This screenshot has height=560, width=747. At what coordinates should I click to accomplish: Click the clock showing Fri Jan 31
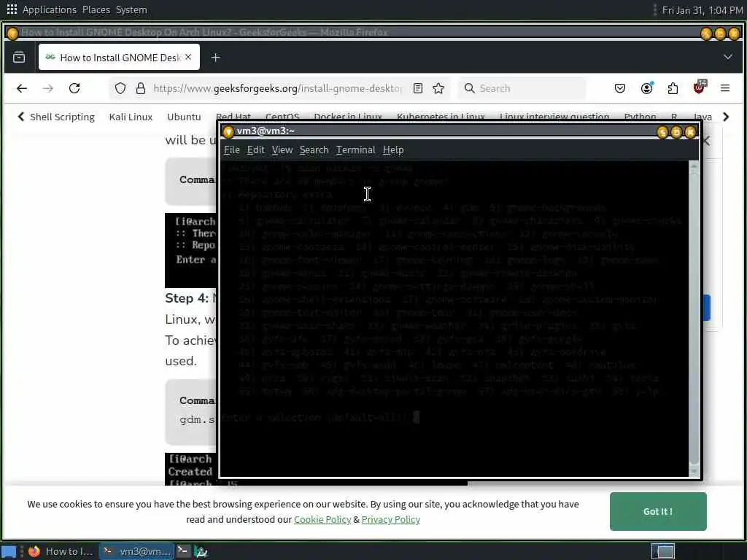[703, 10]
